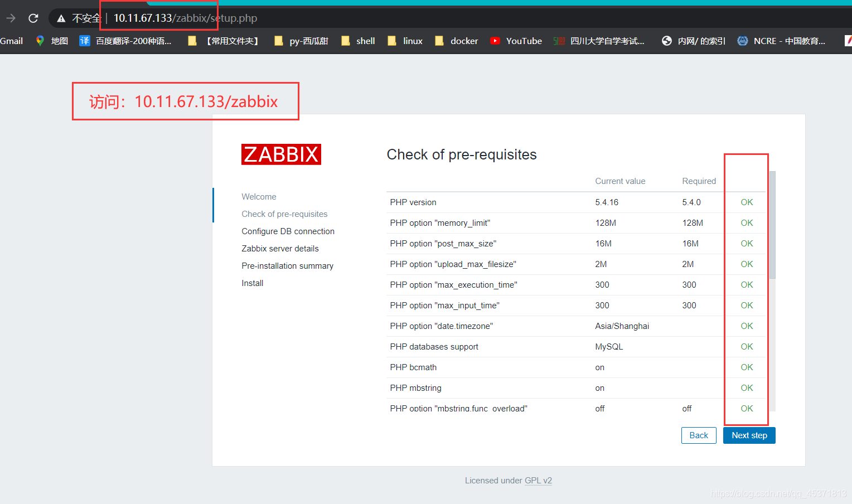
Task: Focus the address bar URL
Action: pyautogui.click(x=185, y=18)
